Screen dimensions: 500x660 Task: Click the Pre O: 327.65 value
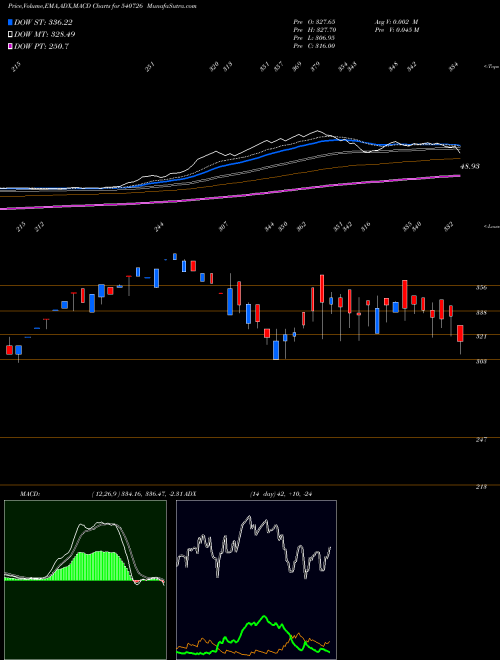[x=314, y=21]
